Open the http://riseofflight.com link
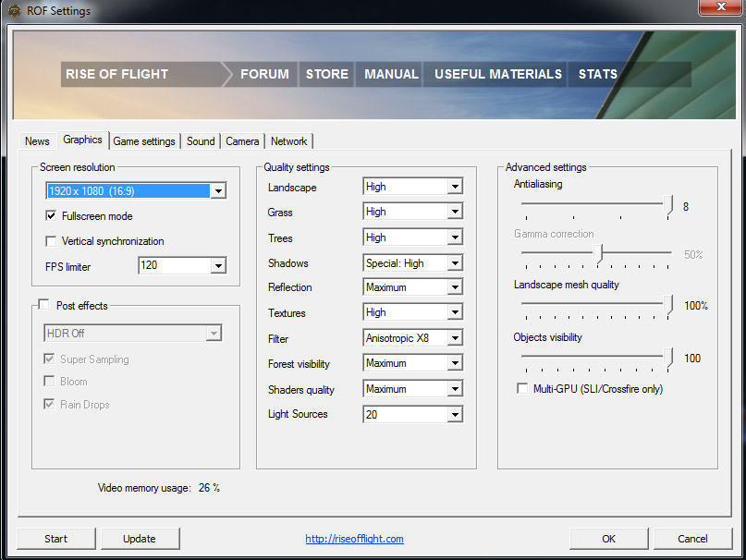Image resolution: width=746 pixels, height=560 pixels. point(354,539)
